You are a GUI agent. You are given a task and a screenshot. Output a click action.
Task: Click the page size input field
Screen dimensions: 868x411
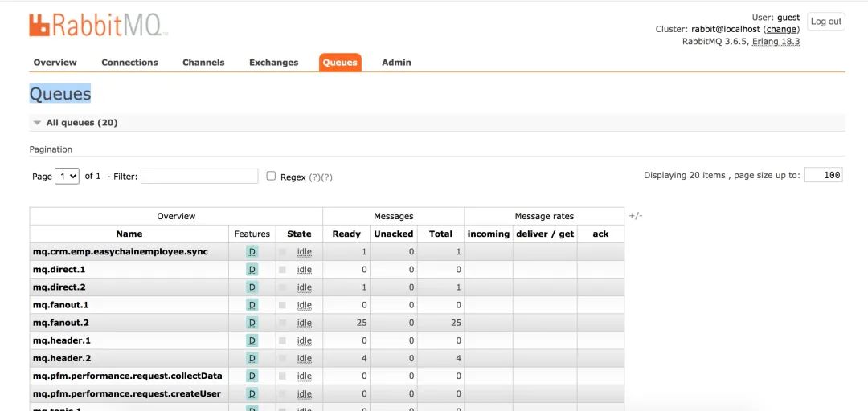[x=823, y=175]
